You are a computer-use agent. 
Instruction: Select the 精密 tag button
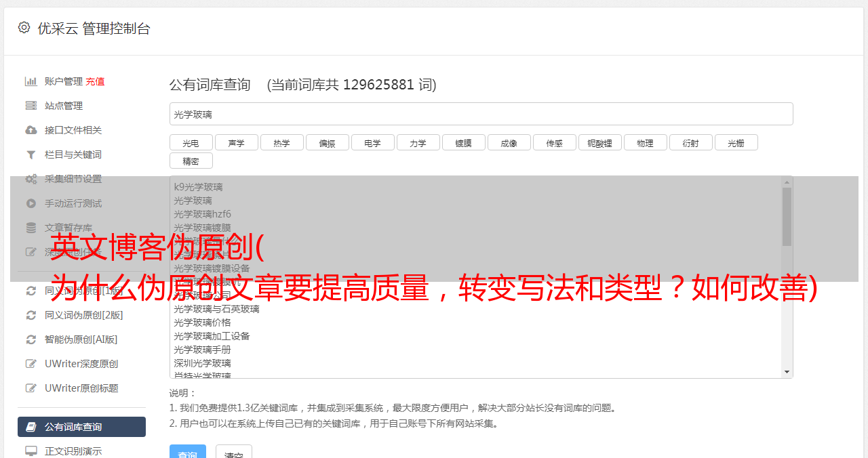pyautogui.click(x=191, y=161)
